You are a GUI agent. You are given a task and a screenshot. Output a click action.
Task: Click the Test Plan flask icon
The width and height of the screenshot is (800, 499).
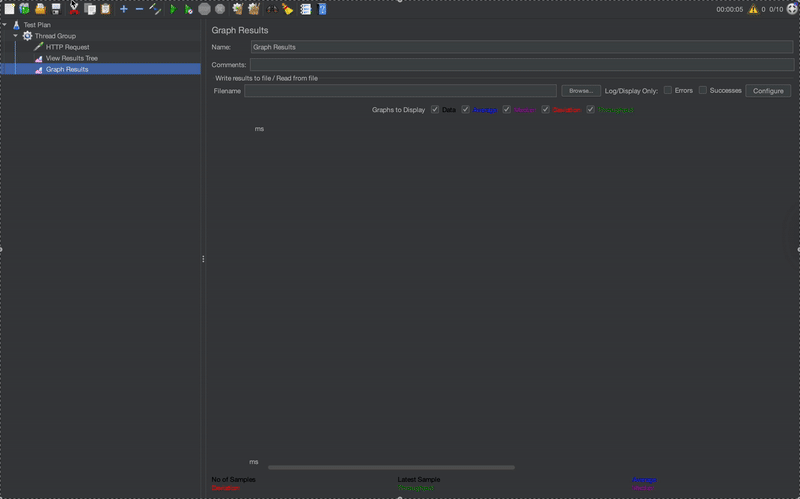point(16,24)
